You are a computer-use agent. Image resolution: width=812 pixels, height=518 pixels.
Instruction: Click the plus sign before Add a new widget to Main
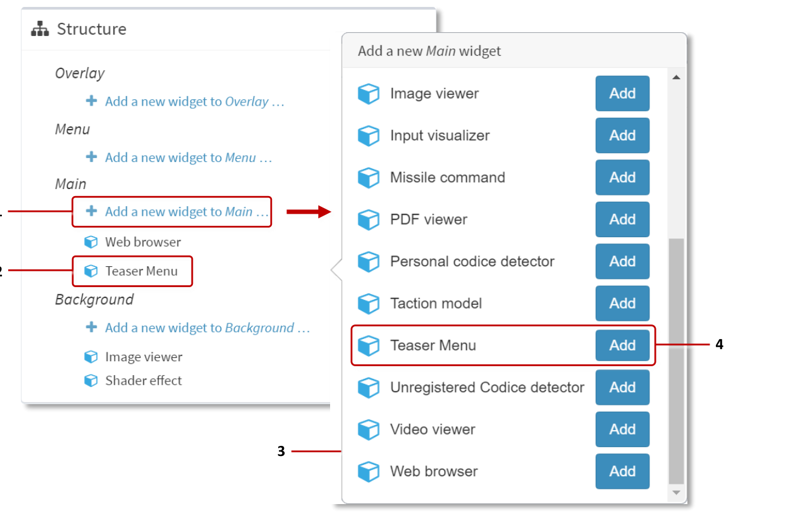pyautogui.click(x=91, y=211)
